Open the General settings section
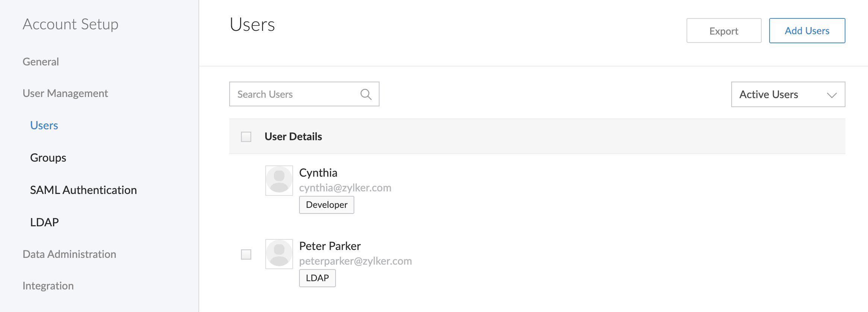Screen dimensions: 868x312 [x=41, y=62]
